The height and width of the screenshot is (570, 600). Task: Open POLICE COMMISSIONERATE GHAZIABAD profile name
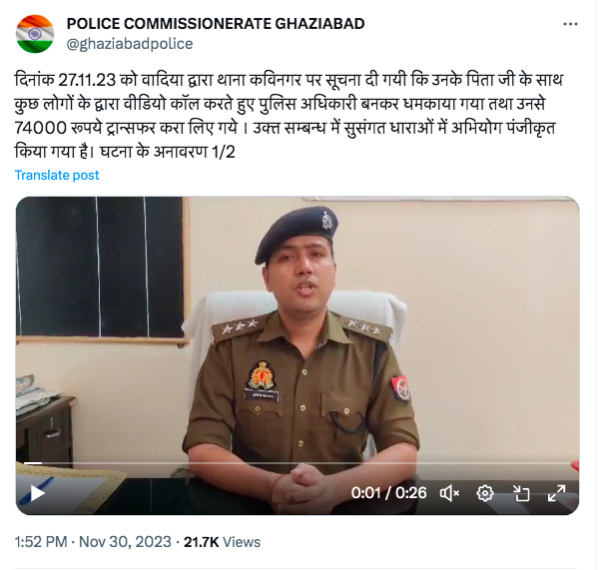[215, 24]
